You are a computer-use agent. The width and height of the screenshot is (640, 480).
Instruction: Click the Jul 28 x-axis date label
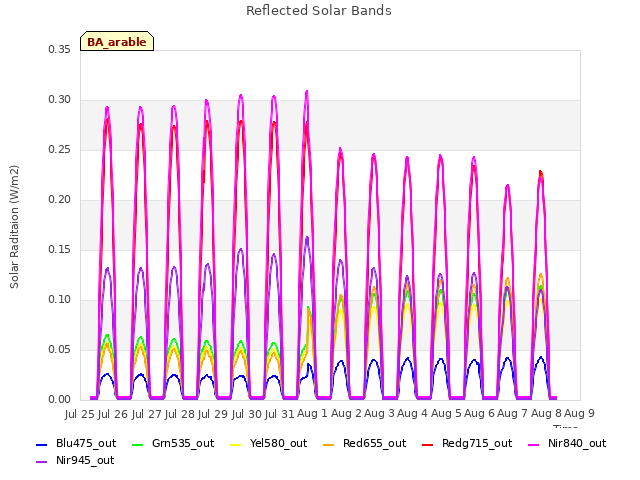[180, 414]
